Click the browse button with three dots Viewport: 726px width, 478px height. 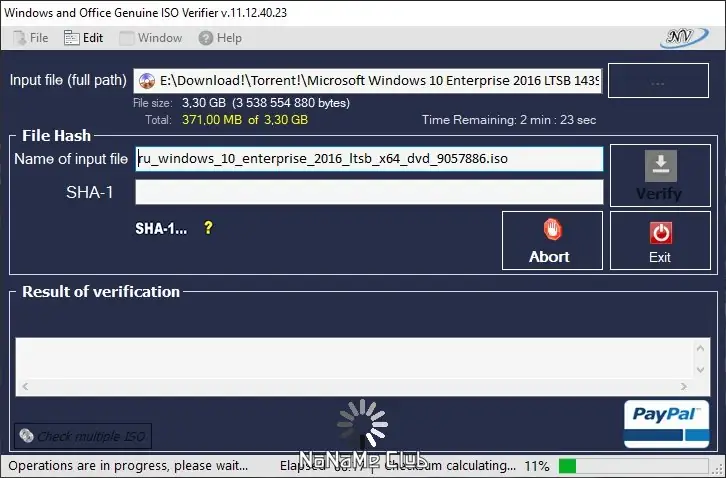pos(658,81)
